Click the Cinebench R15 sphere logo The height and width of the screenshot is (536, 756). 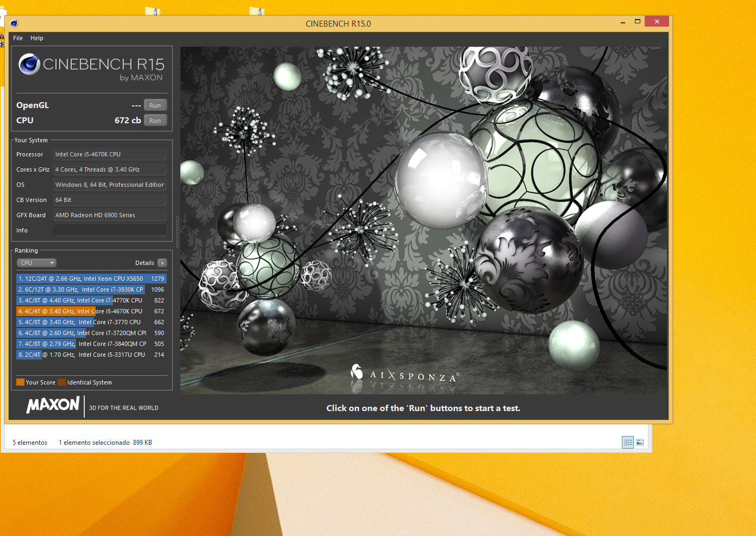[x=29, y=64]
